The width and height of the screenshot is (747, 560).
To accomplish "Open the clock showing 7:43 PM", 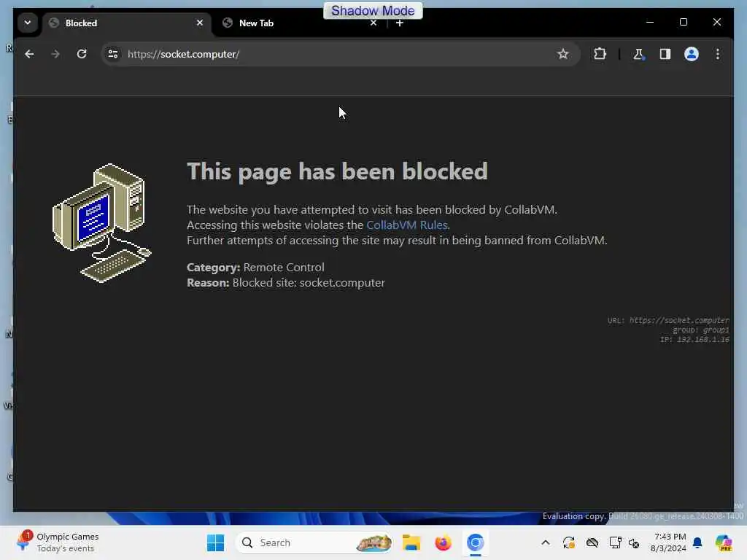I will point(668,542).
